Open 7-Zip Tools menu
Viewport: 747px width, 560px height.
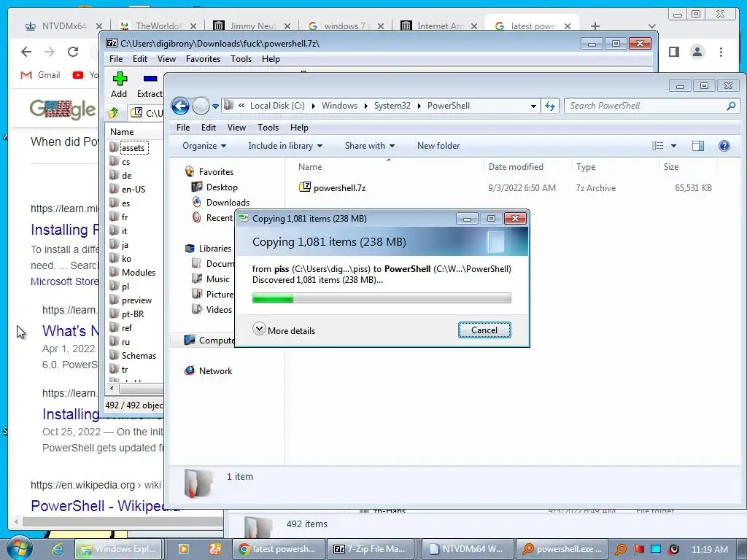(x=241, y=59)
